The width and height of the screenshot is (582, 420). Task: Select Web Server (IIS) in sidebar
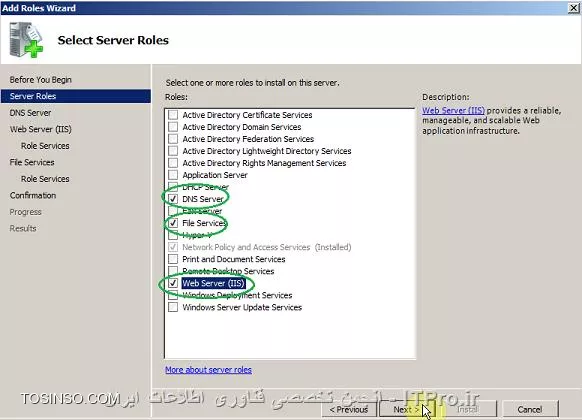pos(41,129)
